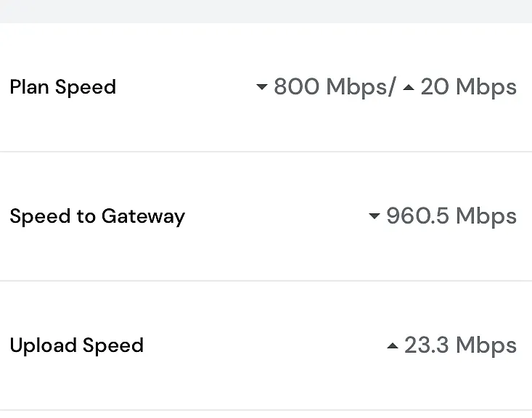The image size is (532, 418).
Task: Click the download arrow icon before 800 Mbps
Action: [261, 87]
